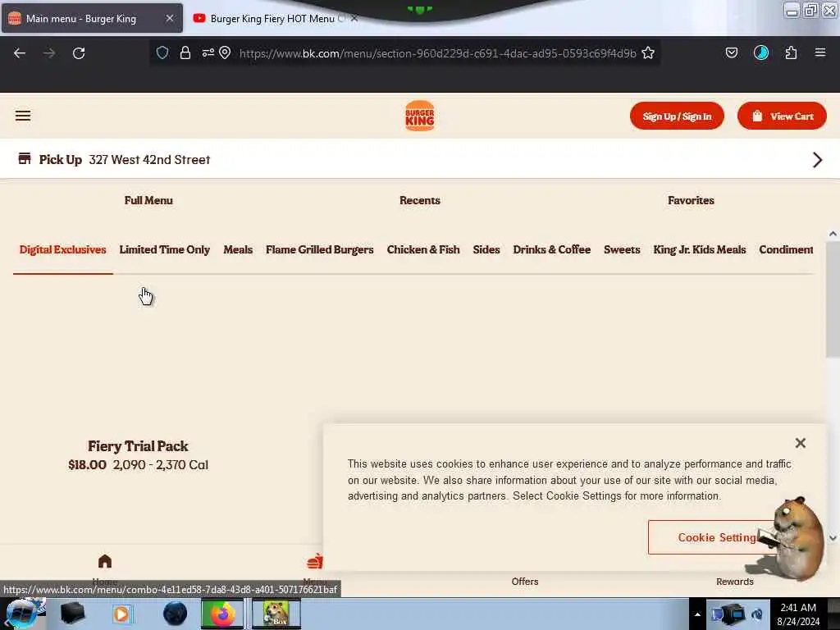Open the site permissions icon in address bar

208,52
